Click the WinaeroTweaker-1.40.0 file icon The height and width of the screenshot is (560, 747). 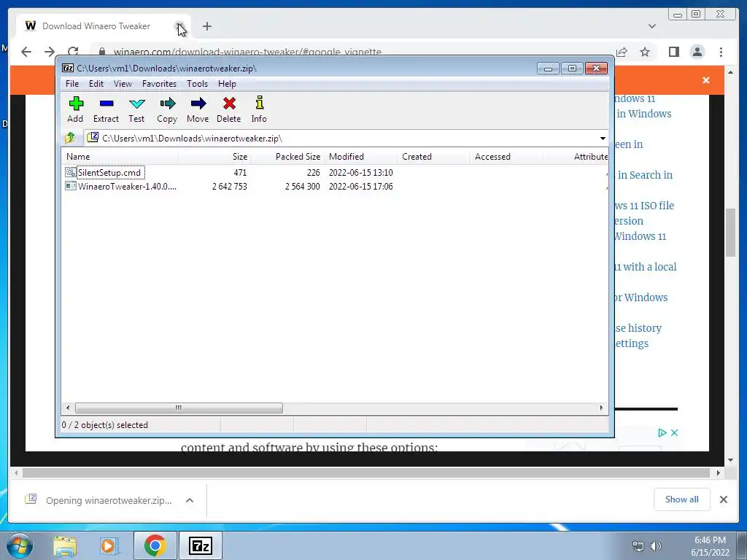tap(71, 186)
